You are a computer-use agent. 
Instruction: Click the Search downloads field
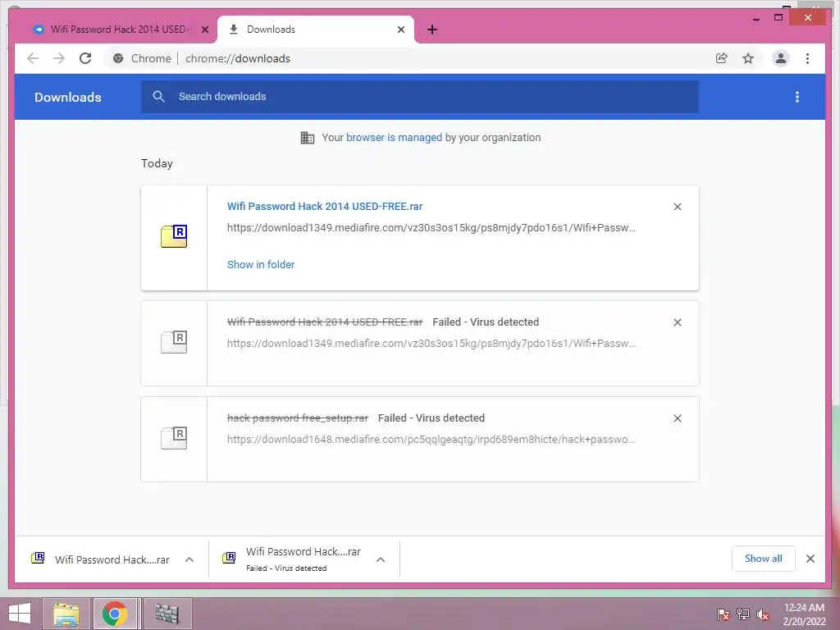click(420, 97)
